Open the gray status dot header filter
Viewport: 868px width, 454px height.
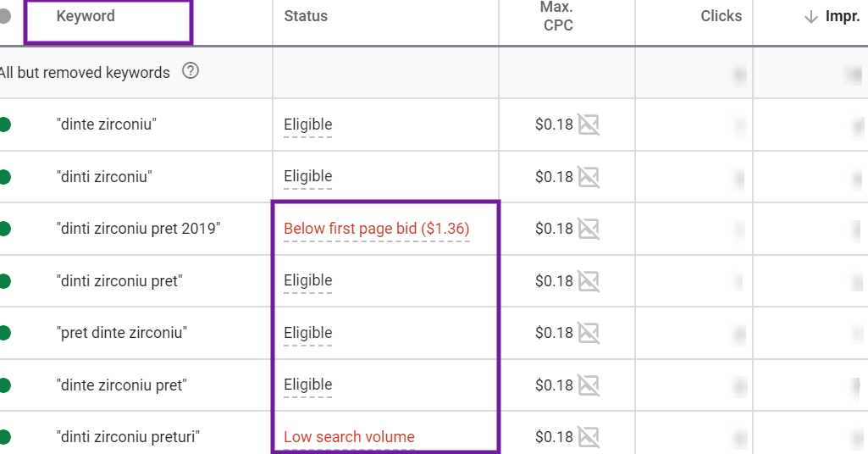coord(4,16)
